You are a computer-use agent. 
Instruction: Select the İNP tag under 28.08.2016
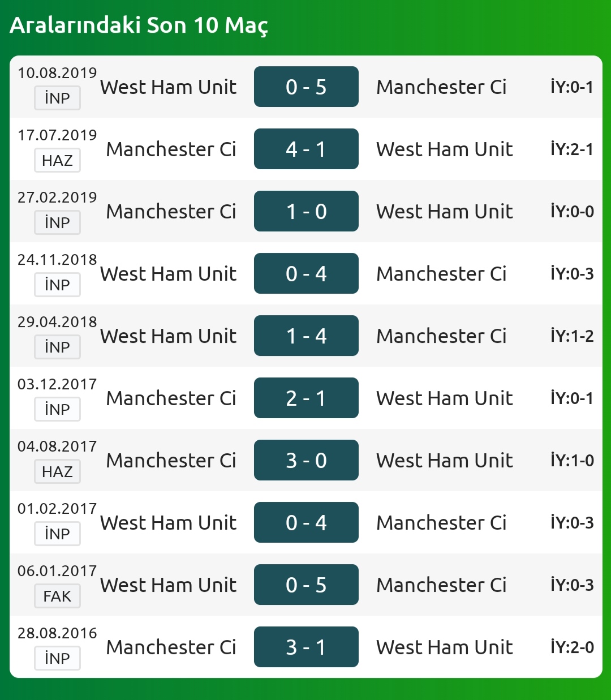(x=57, y=658)
